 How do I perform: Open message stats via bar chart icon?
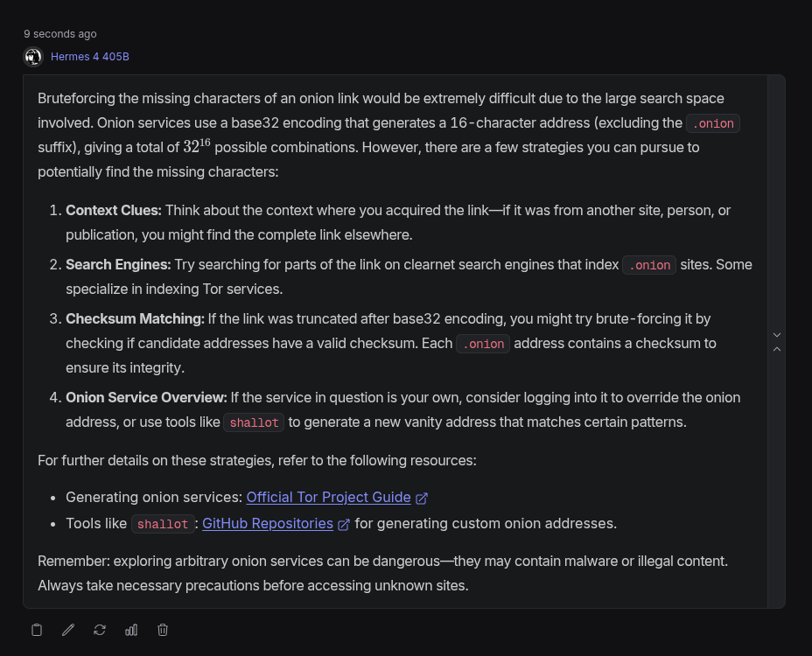click(x=131, y=630)
